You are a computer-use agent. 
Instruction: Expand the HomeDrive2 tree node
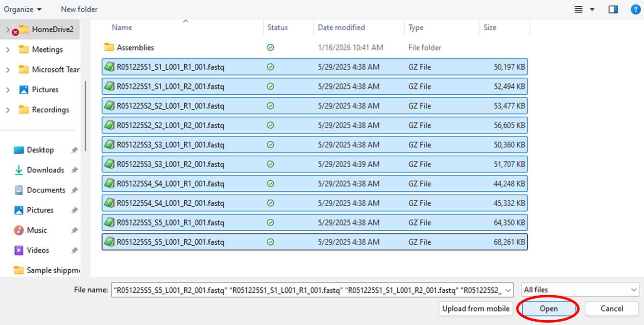coord(7,29)
